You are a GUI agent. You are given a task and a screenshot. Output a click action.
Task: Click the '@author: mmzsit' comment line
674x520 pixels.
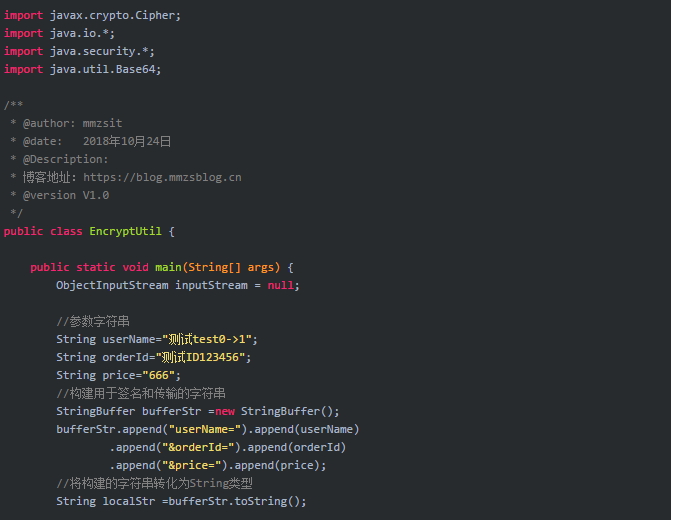pyautogui.click(x=66, y=124)
